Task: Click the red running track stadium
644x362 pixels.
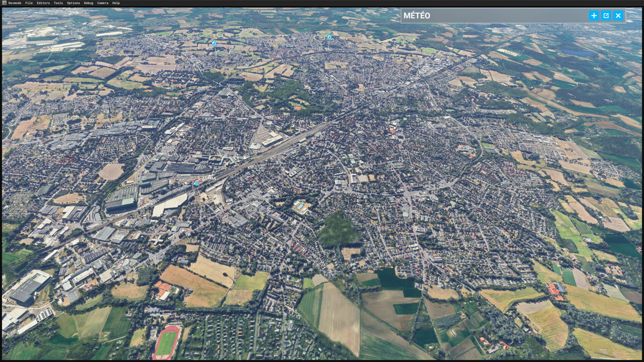Action: click(167, 342)
